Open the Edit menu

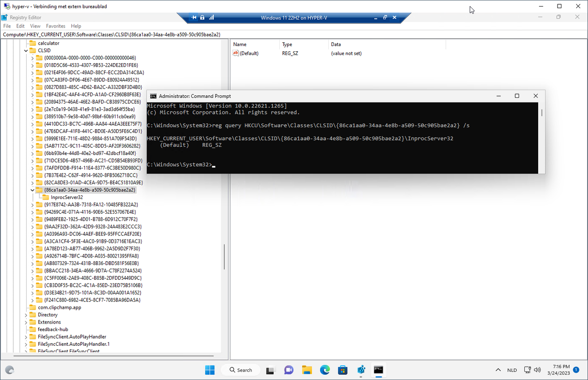pos(20,26)
